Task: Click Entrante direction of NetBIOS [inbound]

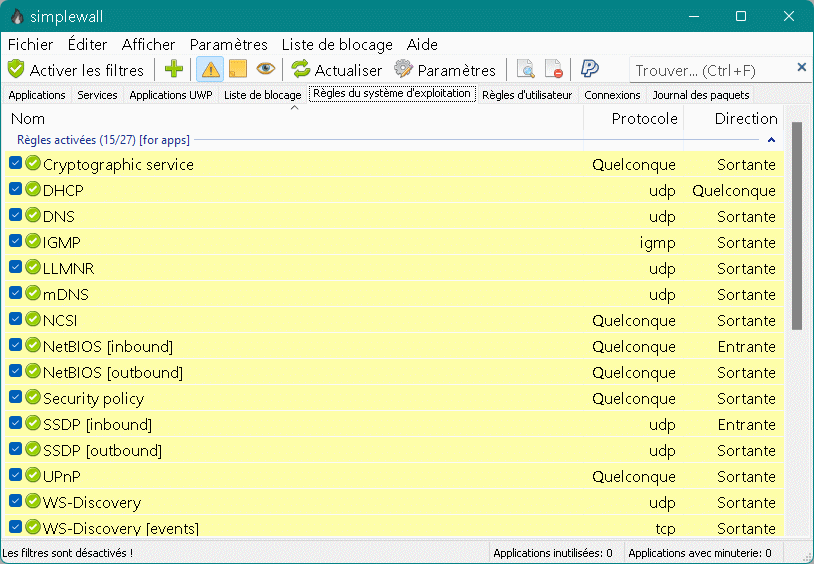Action: 747,346
